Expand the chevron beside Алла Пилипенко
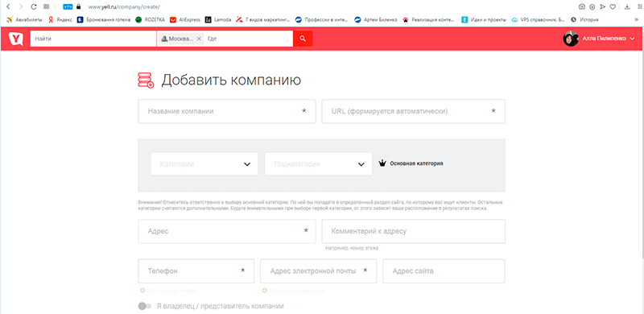This screenshot has height=314, width=644. pos(632,39)
